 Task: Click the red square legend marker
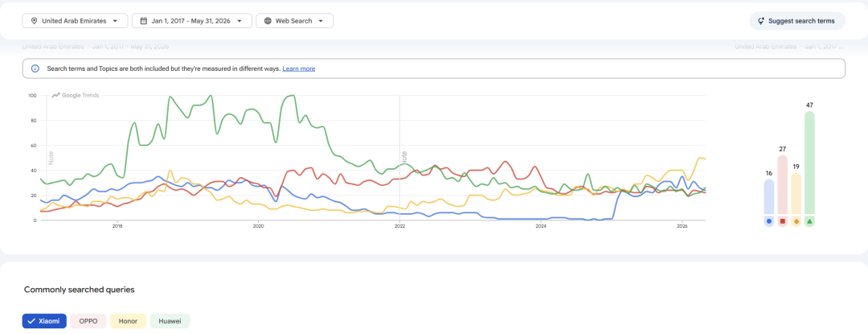coord(783,221)
